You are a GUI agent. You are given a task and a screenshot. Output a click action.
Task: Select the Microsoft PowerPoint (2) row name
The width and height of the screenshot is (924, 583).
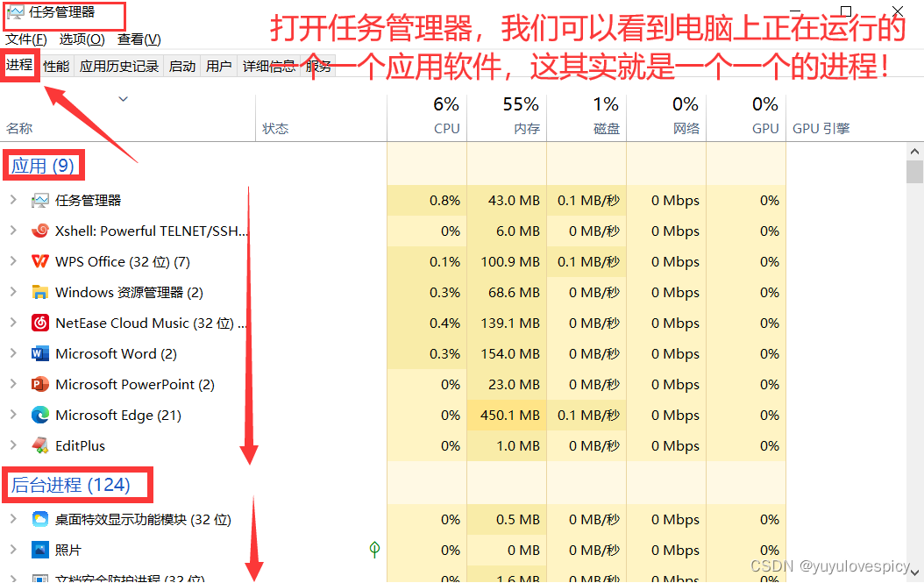(x=135, y=384)
